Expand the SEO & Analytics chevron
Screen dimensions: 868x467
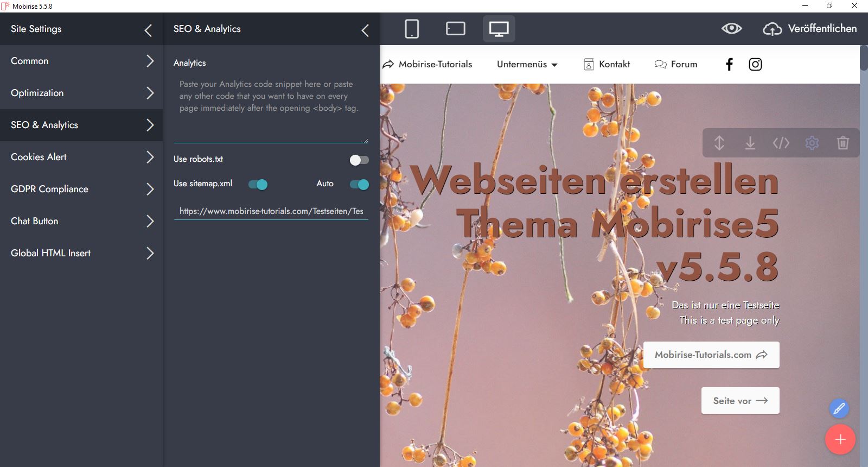(x=150, y=125)
